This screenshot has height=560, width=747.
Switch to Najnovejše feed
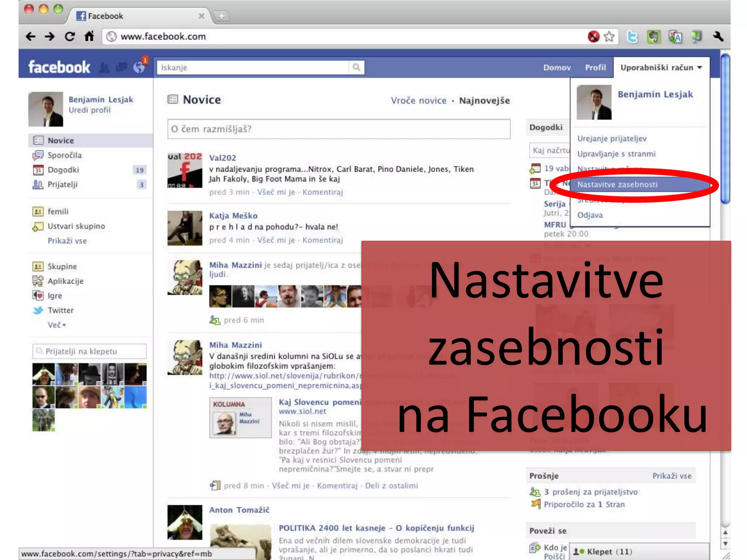484,100
